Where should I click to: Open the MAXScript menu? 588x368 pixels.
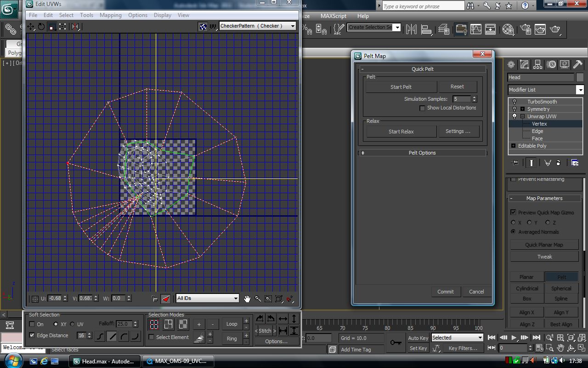pos(333,16)
